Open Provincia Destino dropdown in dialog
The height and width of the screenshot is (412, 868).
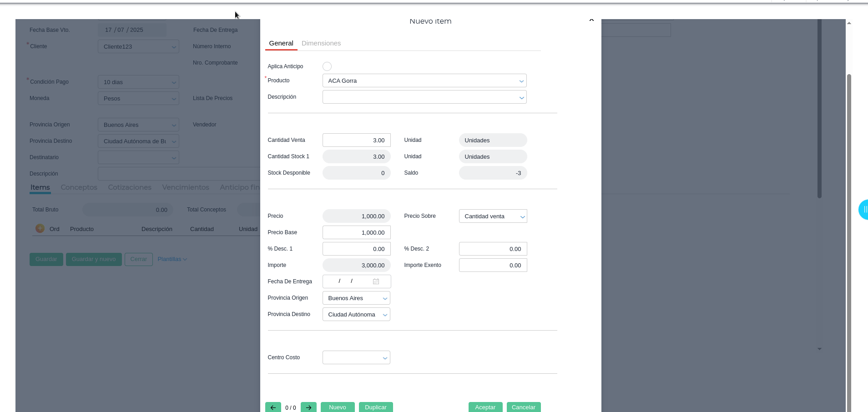(385, 315)
